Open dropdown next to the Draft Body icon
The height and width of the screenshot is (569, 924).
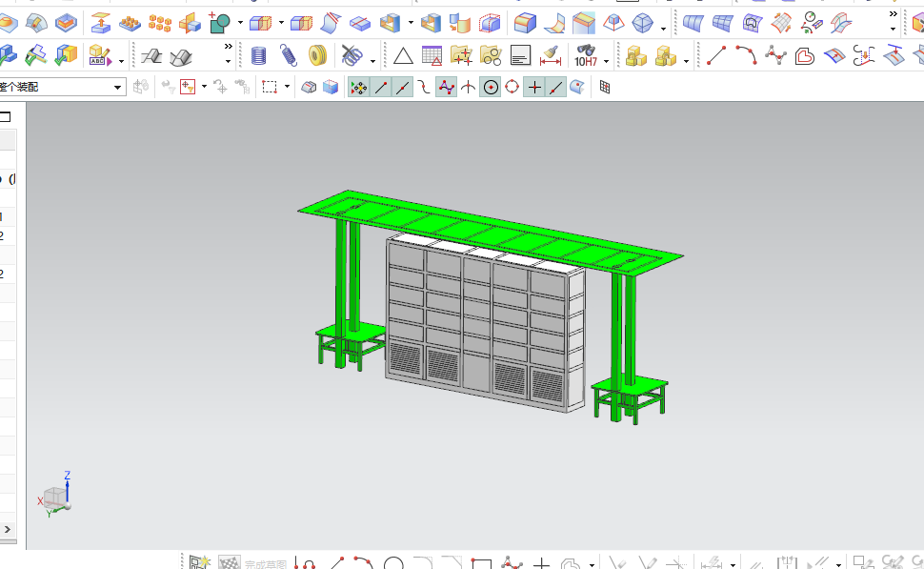pyautogui.click(x=664, y=29)
